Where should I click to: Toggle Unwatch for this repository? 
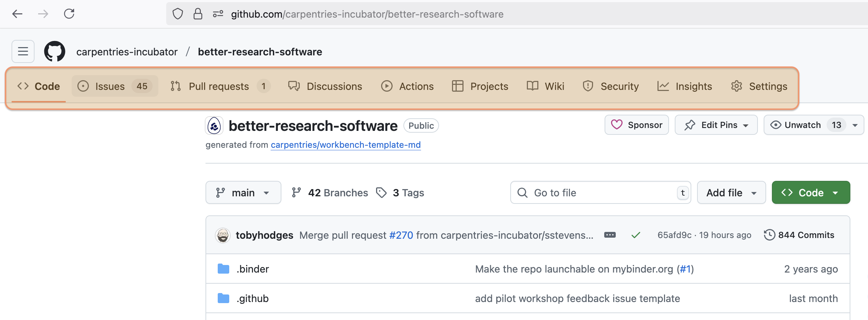pos(802,125)
